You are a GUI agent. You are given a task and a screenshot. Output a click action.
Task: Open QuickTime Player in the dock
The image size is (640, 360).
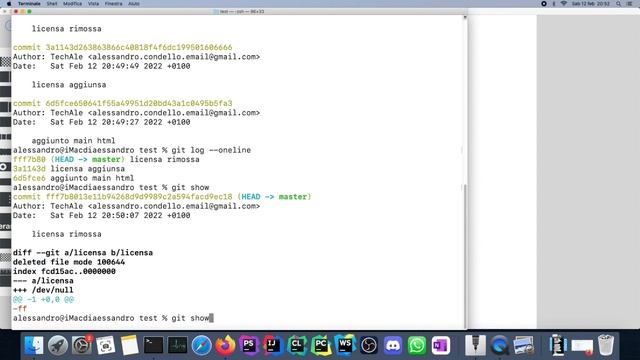click(499, 345)
